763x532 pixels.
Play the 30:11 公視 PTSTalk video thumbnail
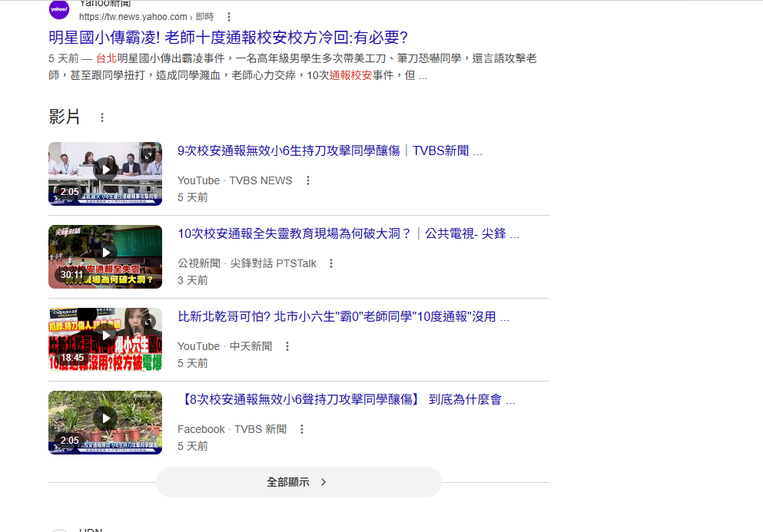(105, 256)
